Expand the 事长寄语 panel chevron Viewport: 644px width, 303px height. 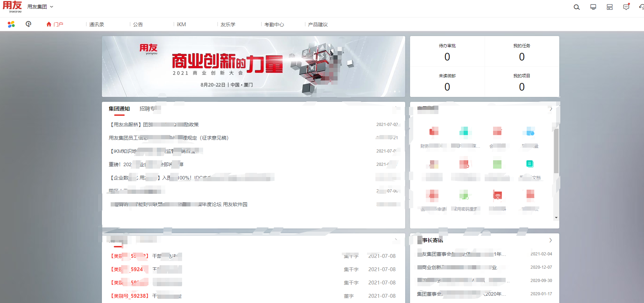click(x=550, y=240)
